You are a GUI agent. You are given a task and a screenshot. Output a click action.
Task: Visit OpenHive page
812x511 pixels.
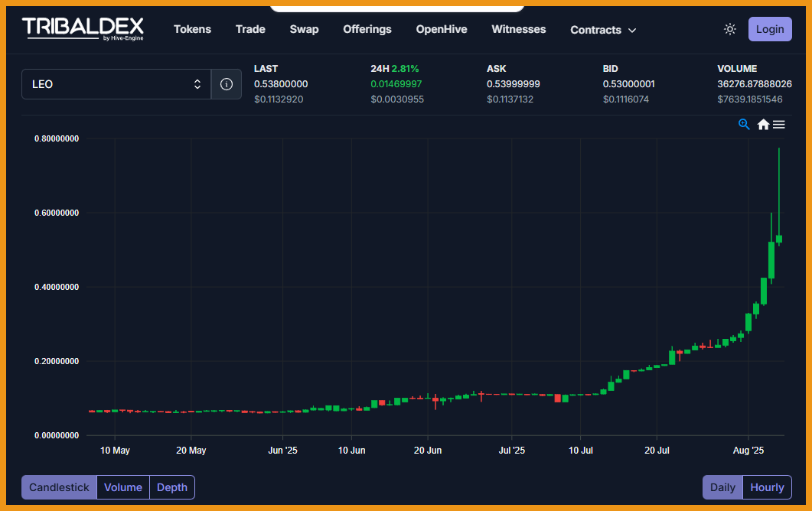(x=442, y=29)
